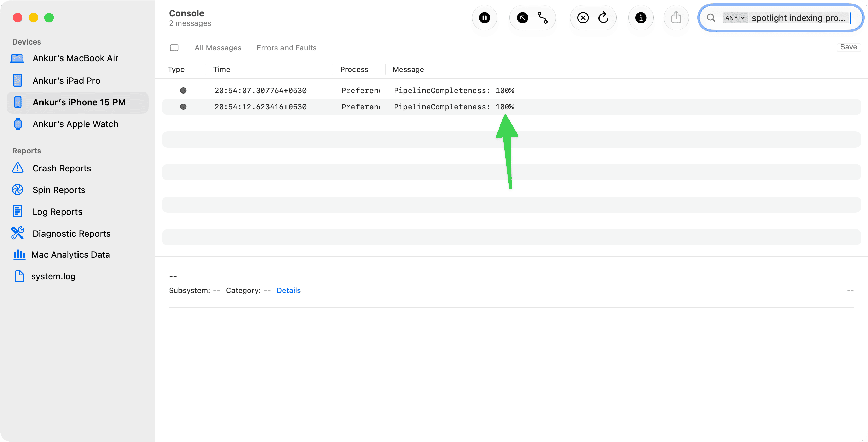Click the Spin Reports pinwheel icon
This screenshot has height=442, width=868.
coord(18,190)
